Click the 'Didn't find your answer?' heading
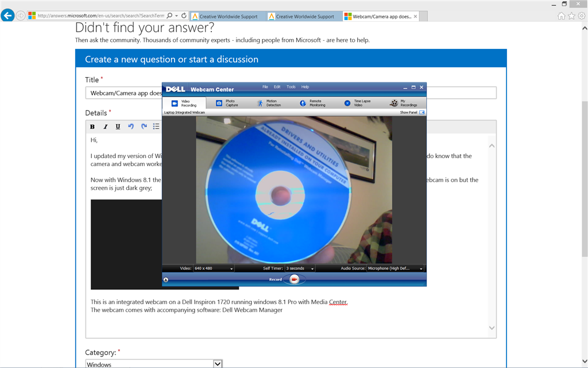The image size is (588, 368). 144,28
